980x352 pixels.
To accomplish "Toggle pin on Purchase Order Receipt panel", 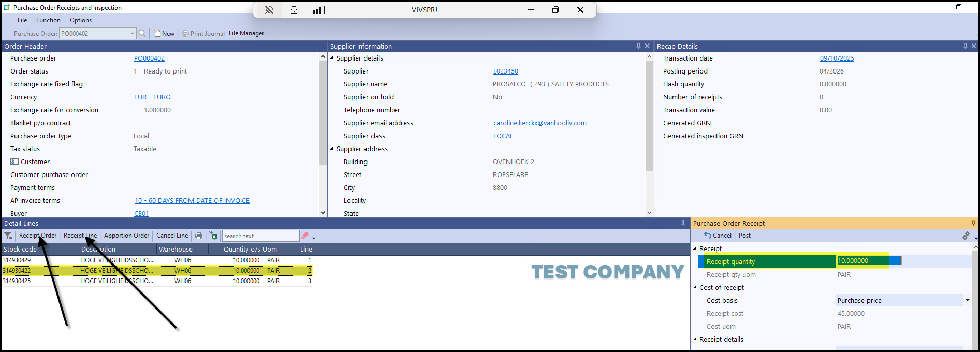I will point(973,223).
